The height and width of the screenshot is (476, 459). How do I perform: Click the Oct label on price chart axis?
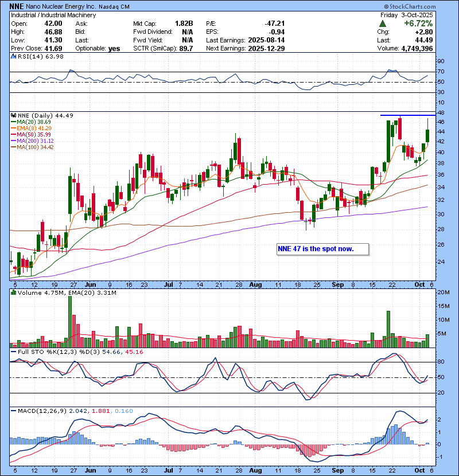coord(420,284)
